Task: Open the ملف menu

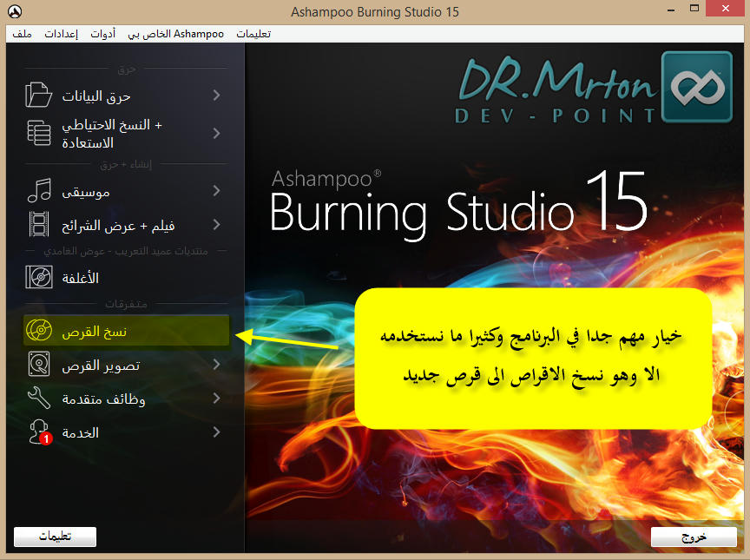Action: (23, 34)
